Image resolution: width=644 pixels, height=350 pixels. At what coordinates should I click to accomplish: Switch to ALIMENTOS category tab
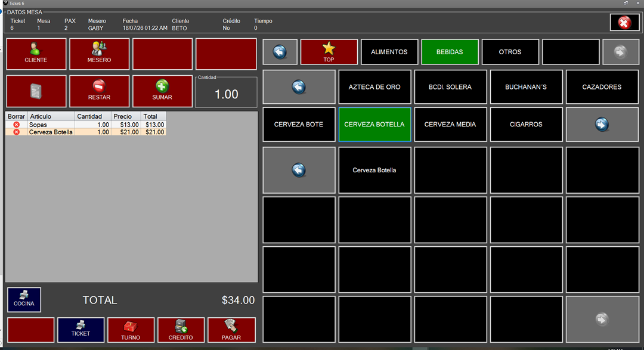(x=389, y=52)
